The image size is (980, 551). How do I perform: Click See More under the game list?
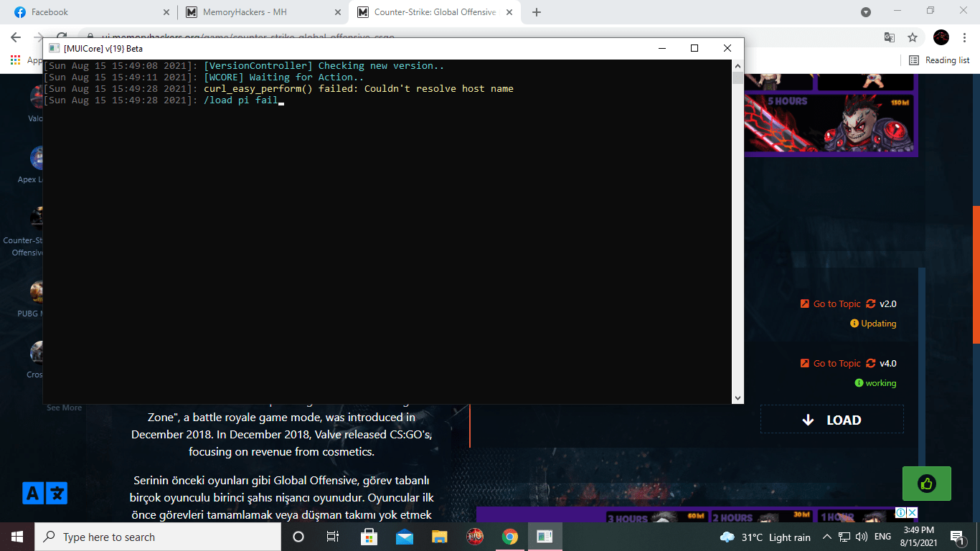click(64, 408)
